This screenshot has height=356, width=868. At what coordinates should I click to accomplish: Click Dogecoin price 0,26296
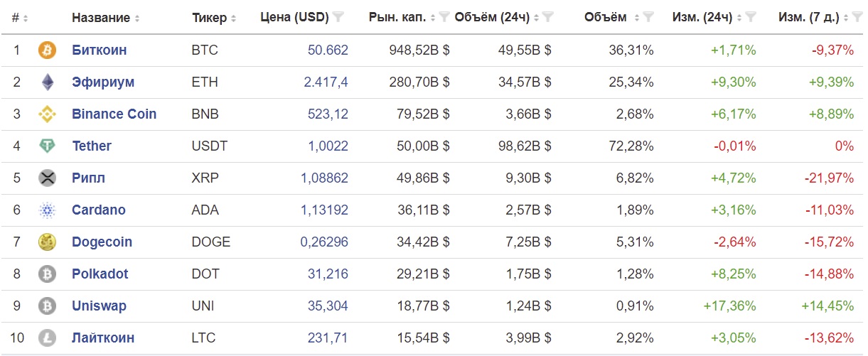[324, 242]
